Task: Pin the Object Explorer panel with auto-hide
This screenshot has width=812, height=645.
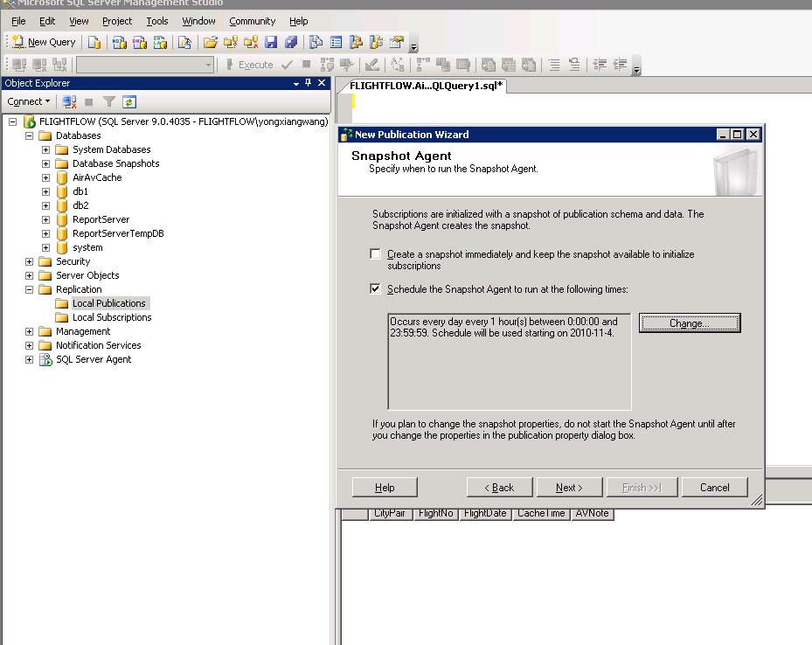Action: click(308, 83)
